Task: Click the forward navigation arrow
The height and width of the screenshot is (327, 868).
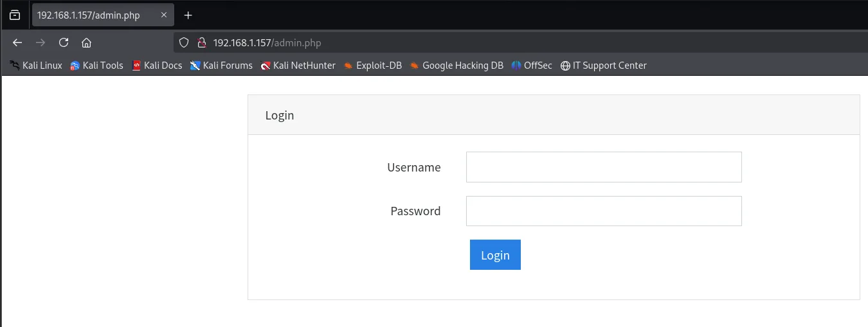Action: pos(41,43)
